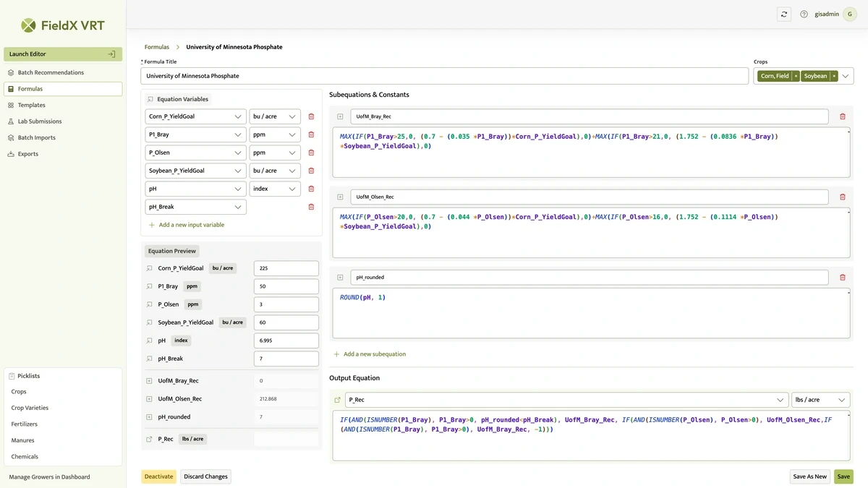Screen dimensions: 868x488
Task: Delete the Corn_P_YieldGoal variable row
Action: click(x=311, y=116)
